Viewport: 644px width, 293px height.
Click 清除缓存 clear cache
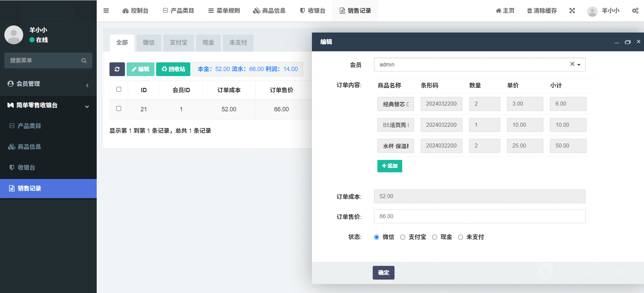point(542,11)
